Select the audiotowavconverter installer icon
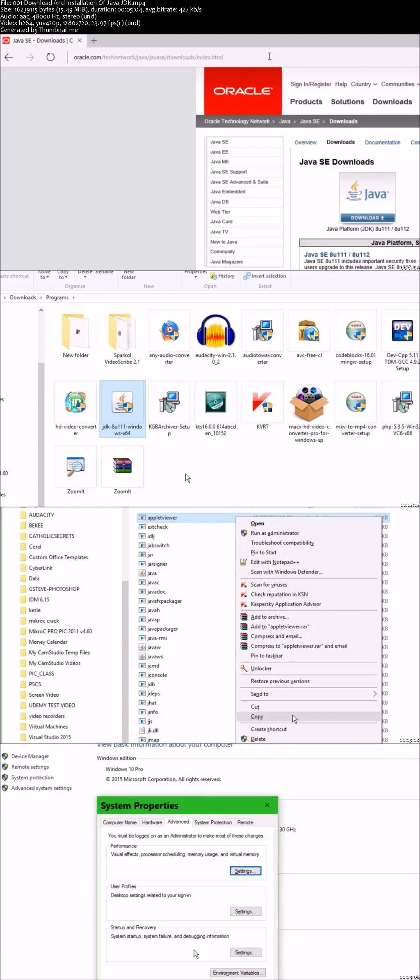The height and width of the screenshot is (980, 420). (262, 331)
